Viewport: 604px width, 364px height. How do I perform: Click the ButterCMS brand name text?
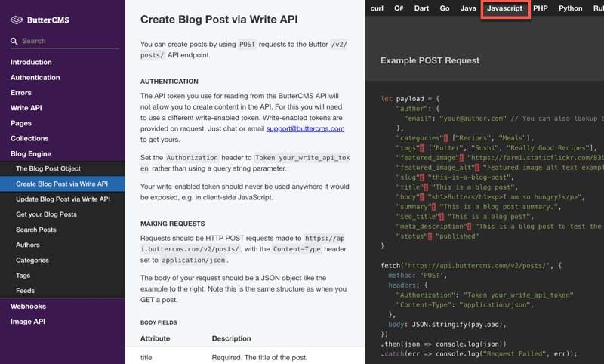(x=48, y=20)
